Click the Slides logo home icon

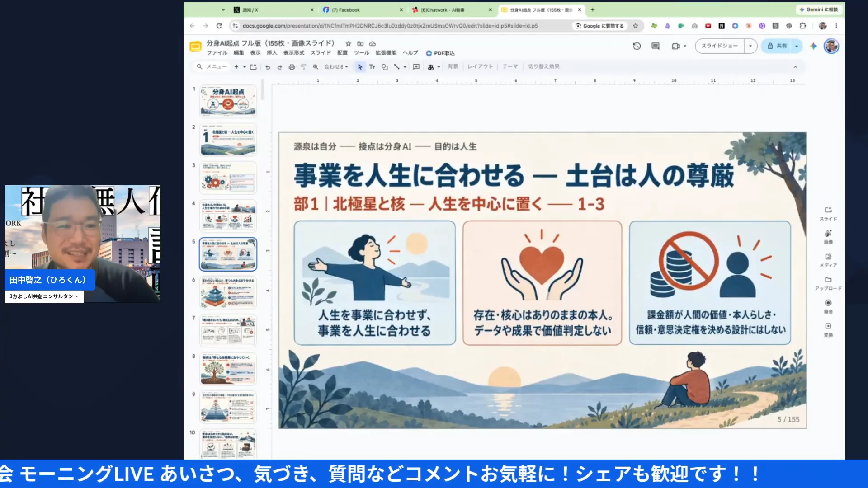[x=195, y=47]
